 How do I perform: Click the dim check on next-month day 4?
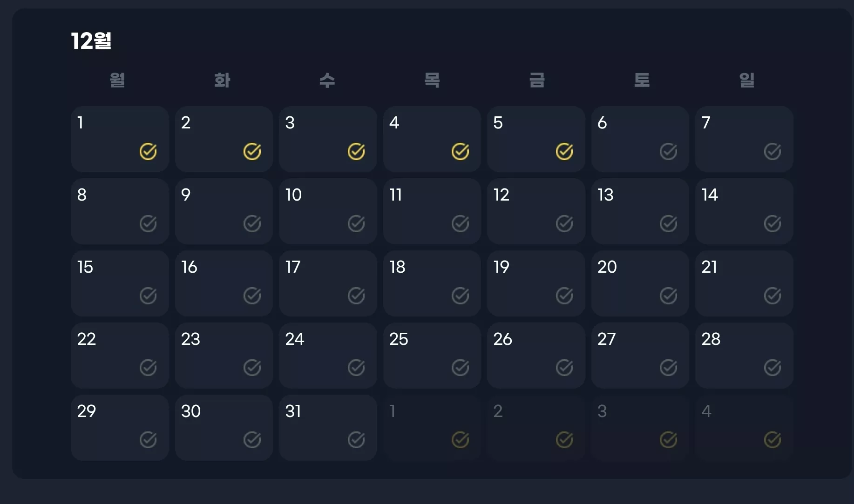click(773, 440)
